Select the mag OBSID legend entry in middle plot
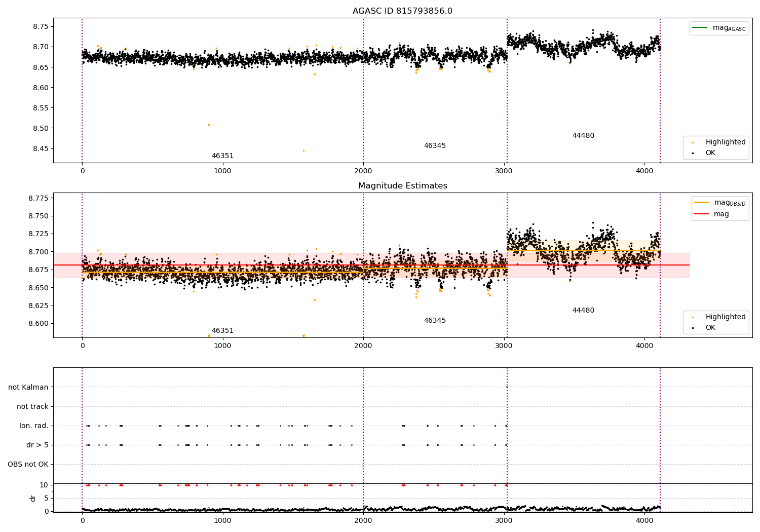 719,203
